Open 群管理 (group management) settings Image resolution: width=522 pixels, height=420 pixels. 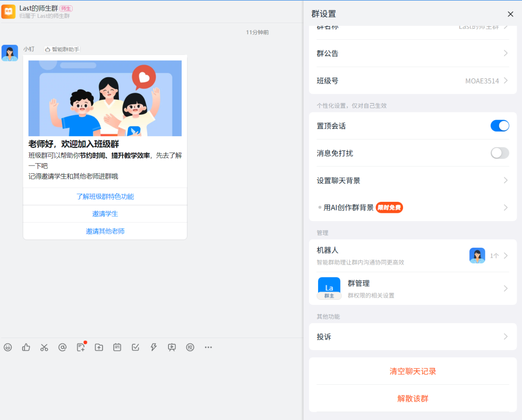tap(412, 288)
